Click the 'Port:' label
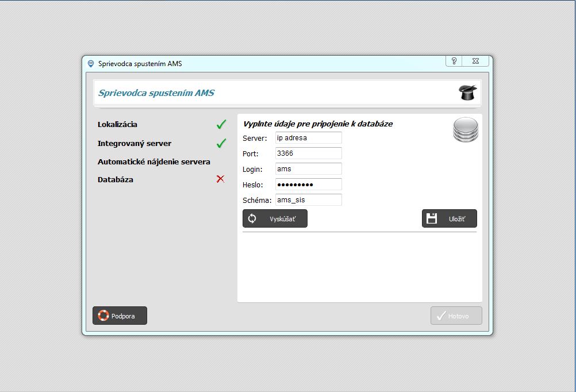 click(251, 154)
